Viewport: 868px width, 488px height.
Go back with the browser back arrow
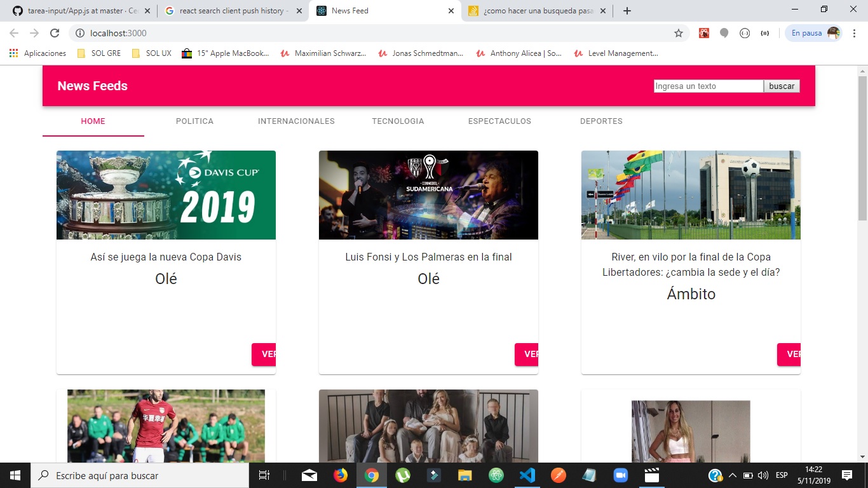pyautogui.click(x=14, y=33)
